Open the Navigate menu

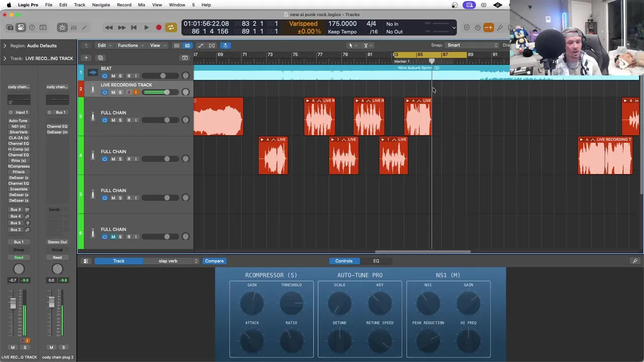coord(101,5)
